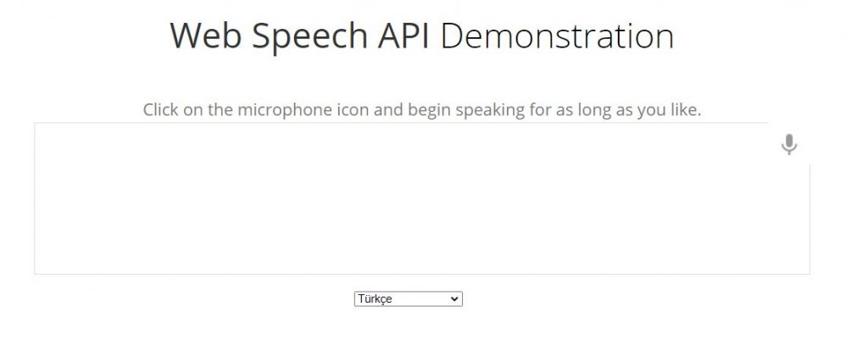Viewport: 868px width, 362px height.
Task: Click the word "Demonstration" in the title
Action: click(x=557, y=36)
